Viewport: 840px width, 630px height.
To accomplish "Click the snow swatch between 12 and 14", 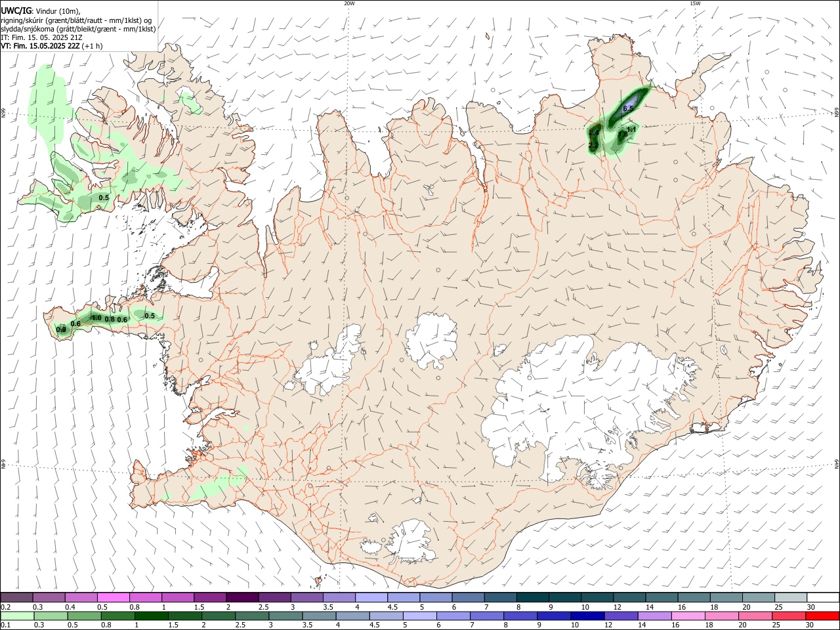I will pyautogui.click(x=629, y=597).
